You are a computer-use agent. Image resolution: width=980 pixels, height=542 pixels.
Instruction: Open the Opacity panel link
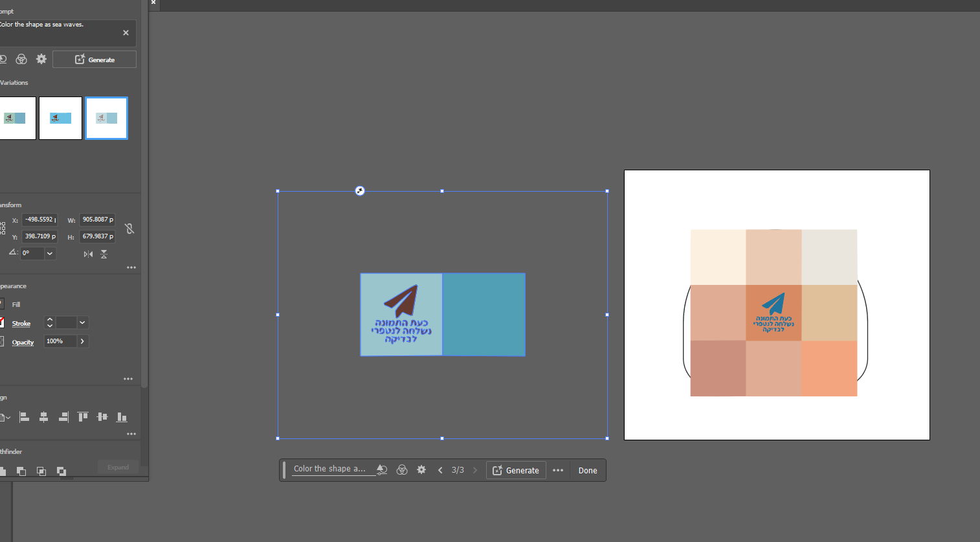23,343
